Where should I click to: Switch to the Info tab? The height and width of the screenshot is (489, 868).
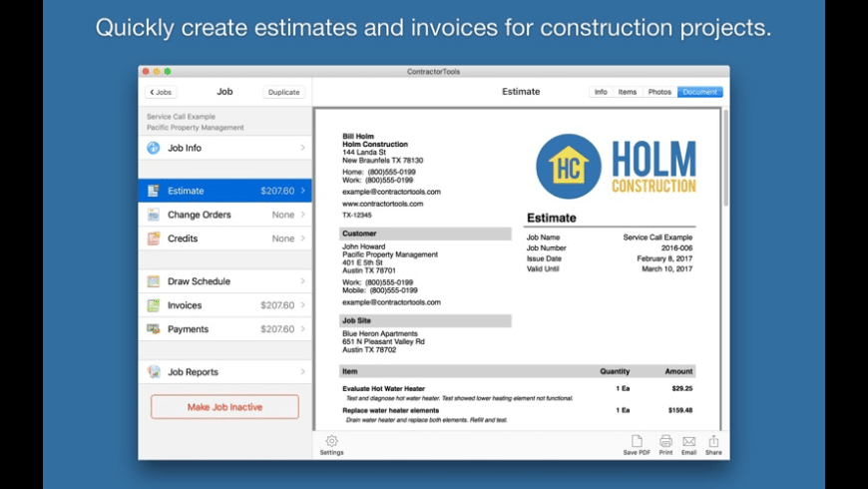pyautogui.click(x=601, y=92)
